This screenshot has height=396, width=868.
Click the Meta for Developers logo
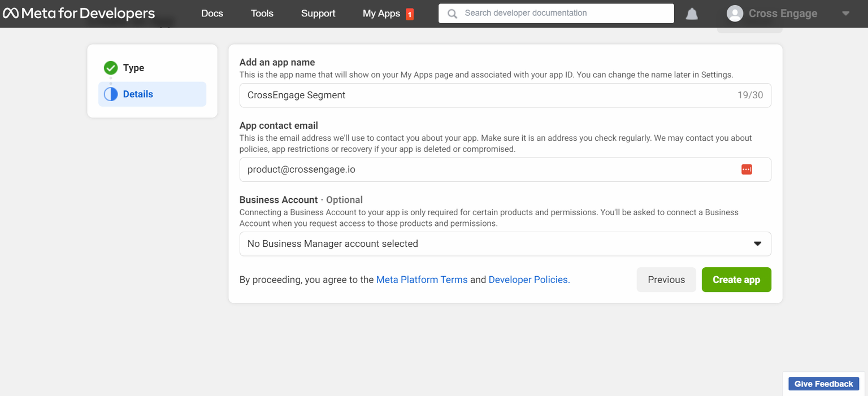pyautogui.click(x=79, y=13)
